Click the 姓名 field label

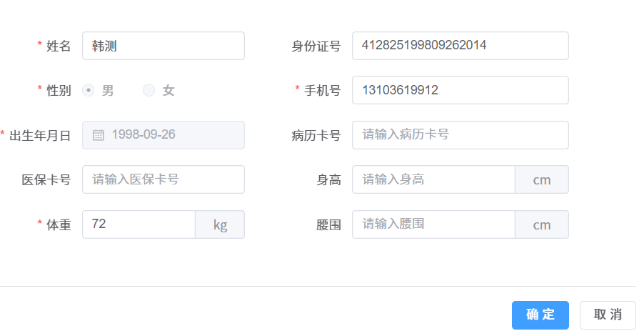point(59,46)
